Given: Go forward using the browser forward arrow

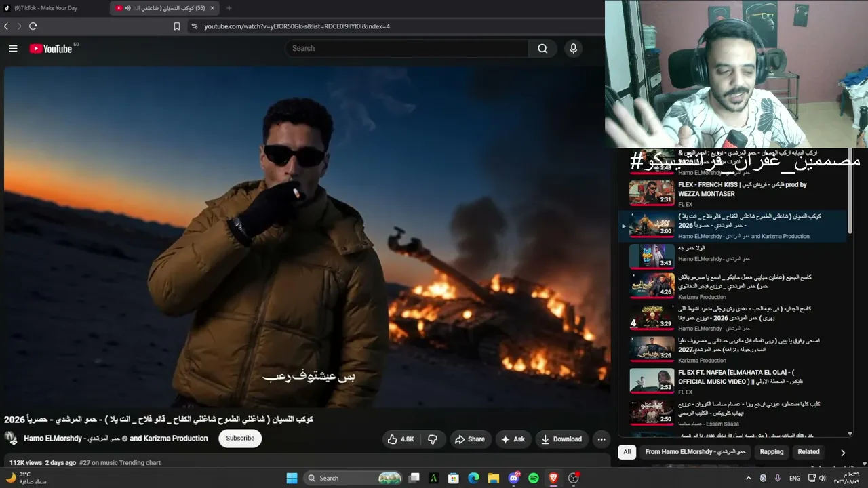Looking at the screenshot, I should coord(19,26).
